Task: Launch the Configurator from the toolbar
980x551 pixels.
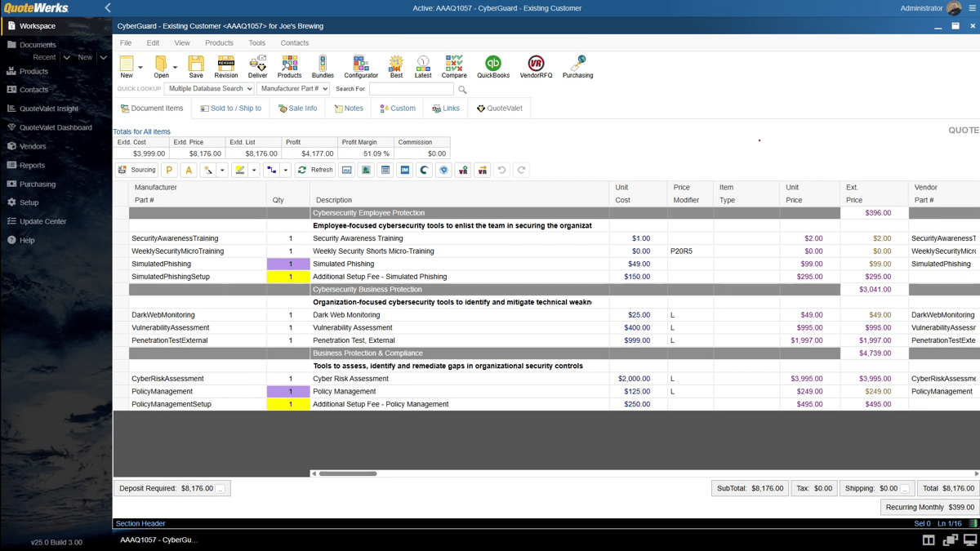Action: coord(360,66)
